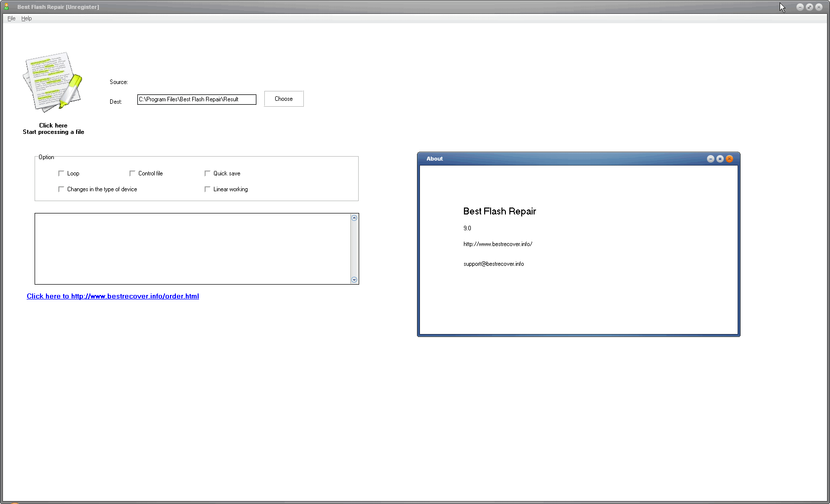Maximize the About dialog

pyautogui.click(x=720, y=159)
